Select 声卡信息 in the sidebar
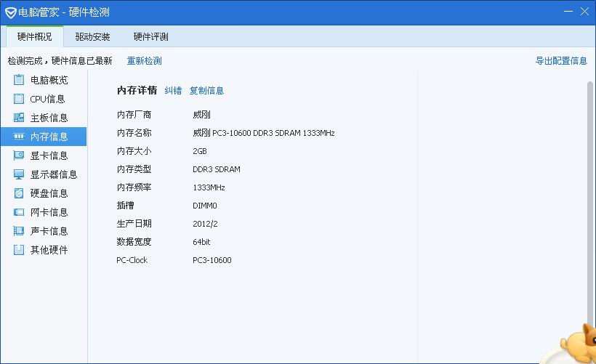This screenshot has height=364, width=596. coord(44,231)
